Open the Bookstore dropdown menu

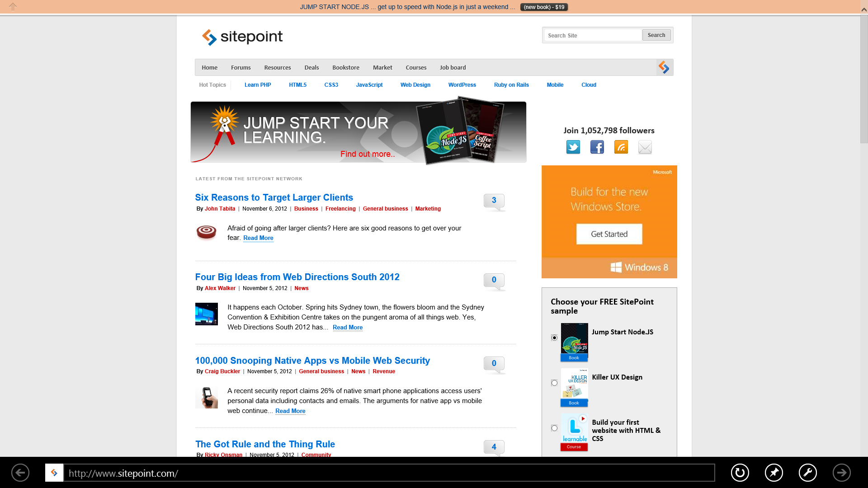[x=346, y=67]
